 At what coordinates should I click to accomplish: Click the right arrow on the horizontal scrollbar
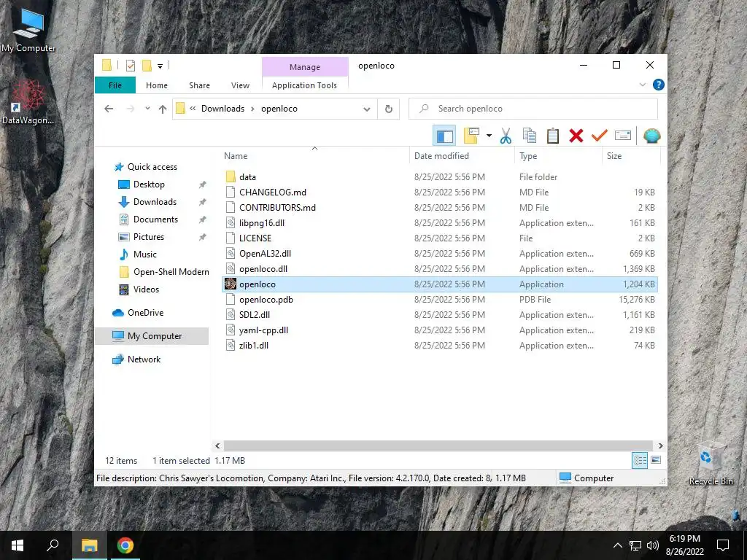click(660, 446)
